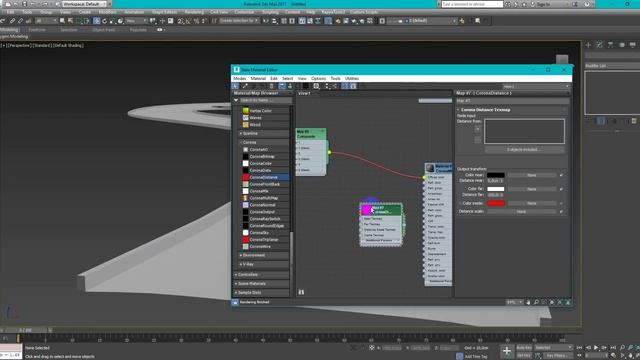Open the Utilities menu in Slate editor
The height and width of the screenshot is (360, 640).
point(352,78)
